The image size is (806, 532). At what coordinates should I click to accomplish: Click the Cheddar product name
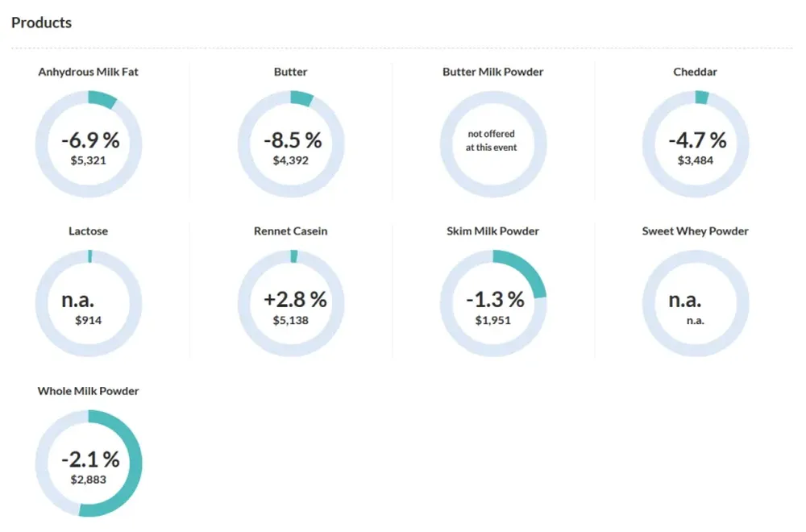695,72
